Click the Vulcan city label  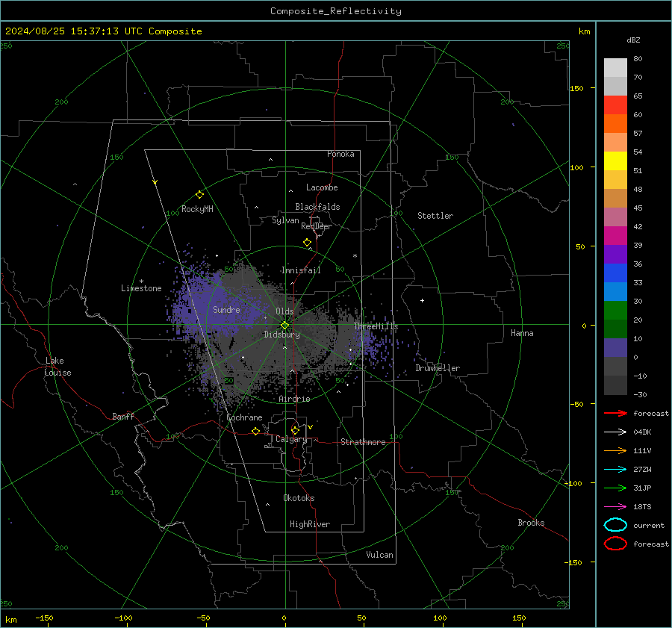tap(380, 555)
